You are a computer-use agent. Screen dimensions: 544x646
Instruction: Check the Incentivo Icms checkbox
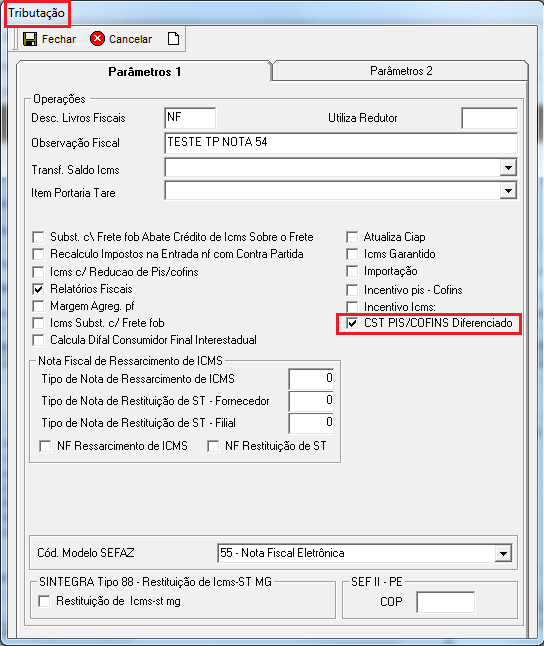coord(352,307)
